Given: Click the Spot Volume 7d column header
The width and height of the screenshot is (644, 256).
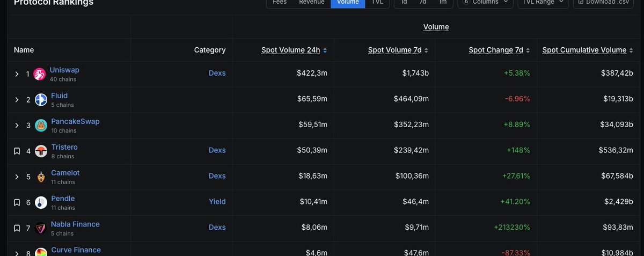Looking at the screenshot, I should coord(395,50).
